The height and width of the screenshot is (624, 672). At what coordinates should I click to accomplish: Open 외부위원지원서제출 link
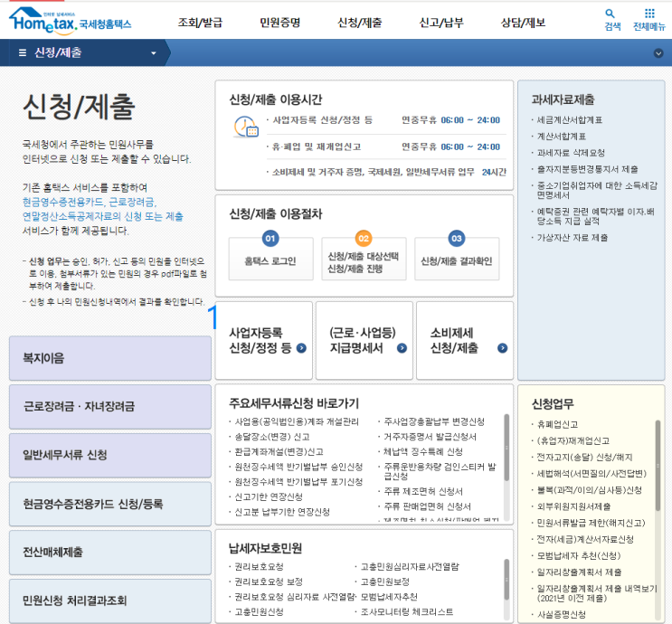tap(573, 506)
